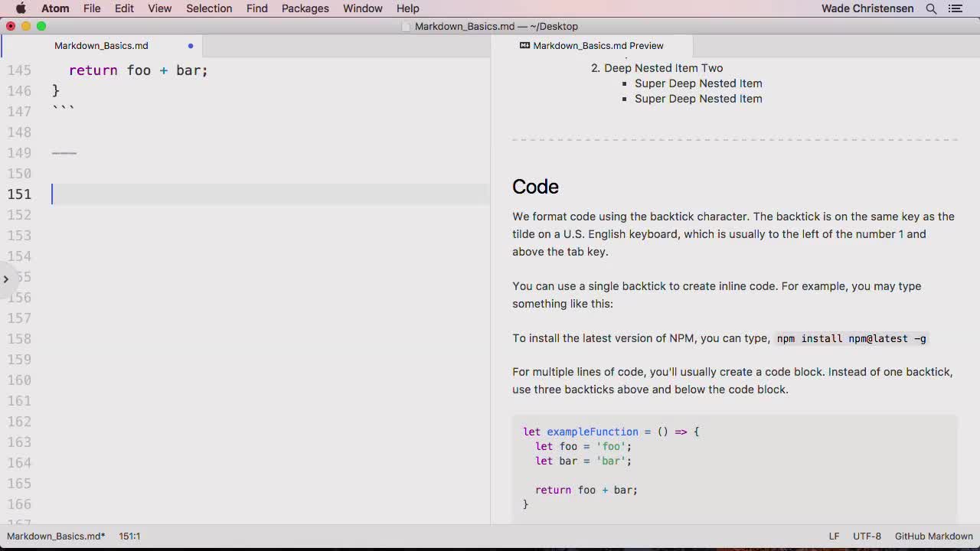
Task: Click inline code 'npm install npm@latest -g'
Action: point(851,338)
